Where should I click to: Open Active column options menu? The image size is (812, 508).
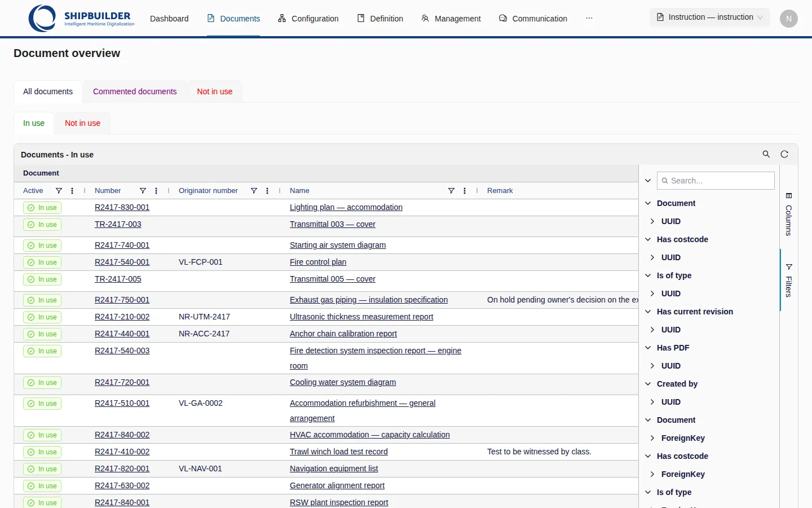pos(72,191)
